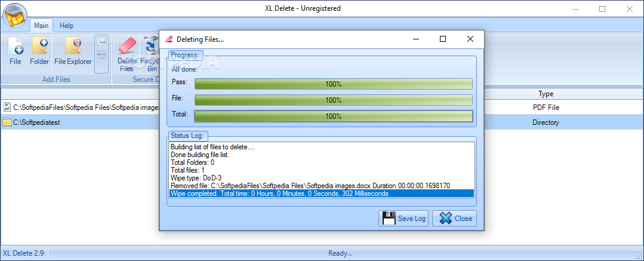
Task: Select log line 'Total Folders: 0'
Action: [x=322, y=162]
